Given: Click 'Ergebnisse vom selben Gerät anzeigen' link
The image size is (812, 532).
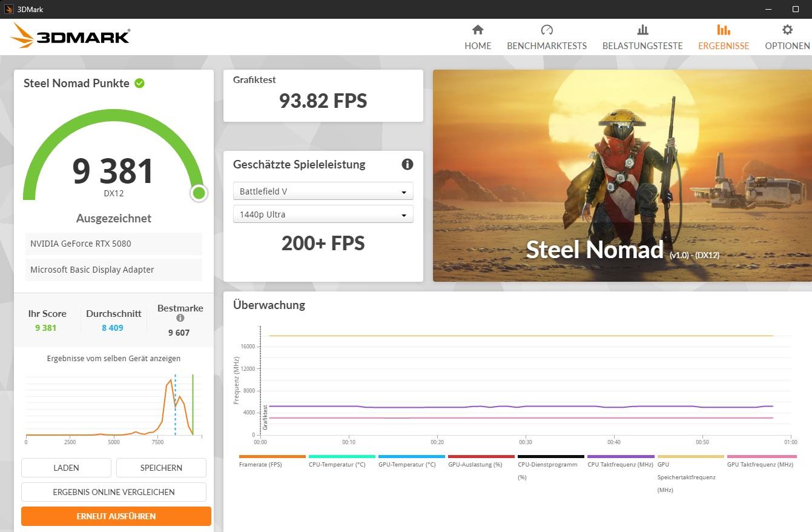Looking at the screenshot, I should pos(114,359).
